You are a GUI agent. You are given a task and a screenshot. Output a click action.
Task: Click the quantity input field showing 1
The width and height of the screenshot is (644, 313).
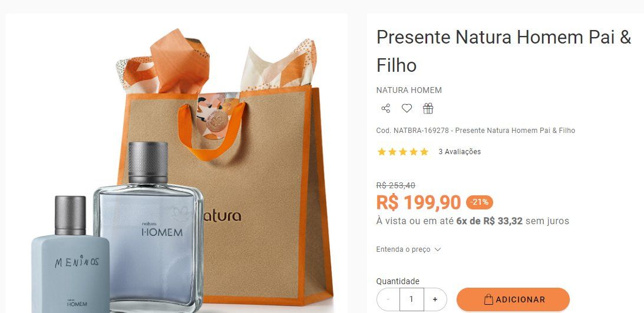pos(411,299)
